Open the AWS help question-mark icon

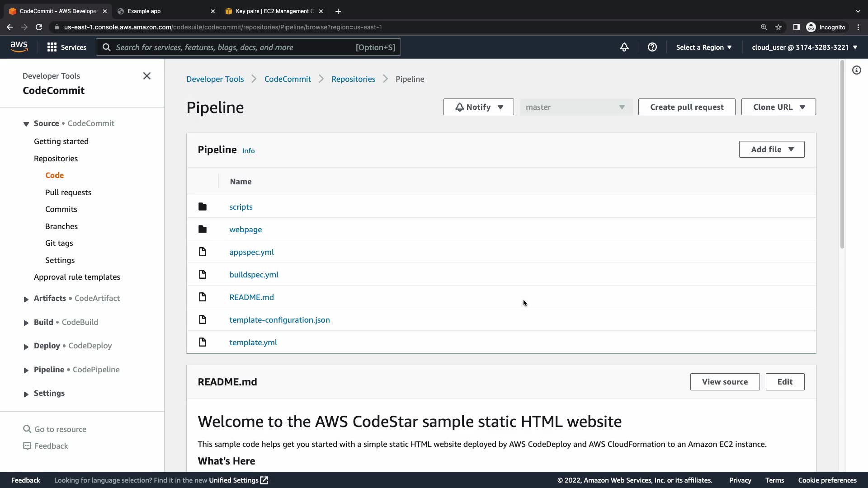click(652, 47)
